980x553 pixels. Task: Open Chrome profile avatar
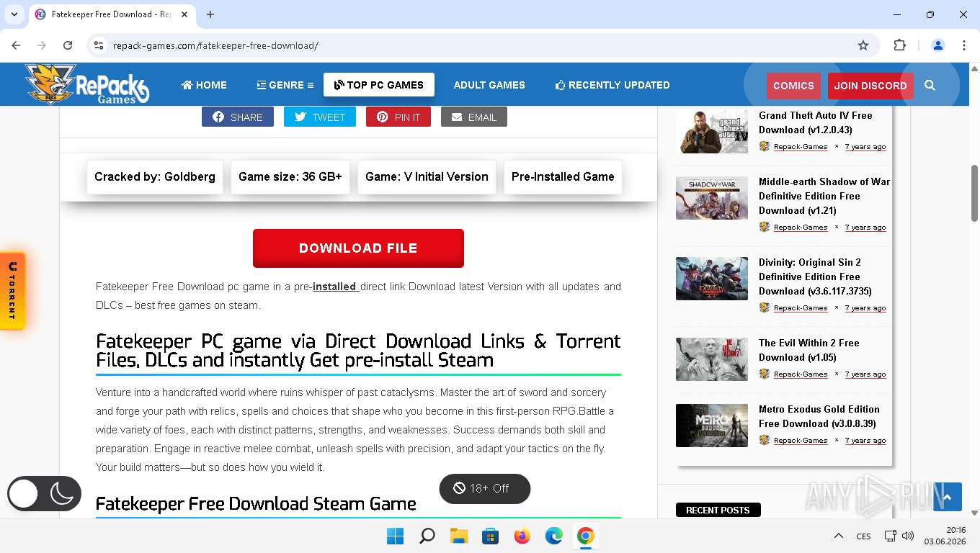(938, 45)
